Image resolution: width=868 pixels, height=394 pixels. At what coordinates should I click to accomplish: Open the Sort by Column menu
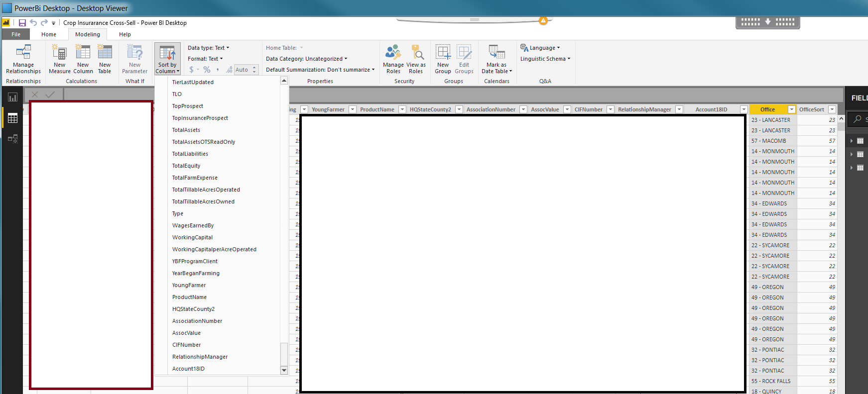coord(167,59)
